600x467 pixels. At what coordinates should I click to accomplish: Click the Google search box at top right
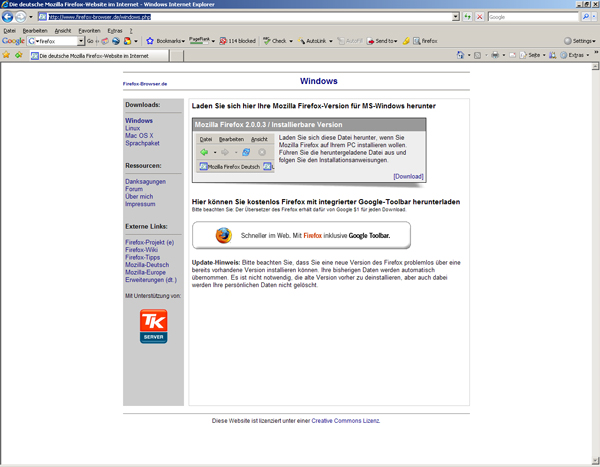pyautogui.click(x=533, y=17)
